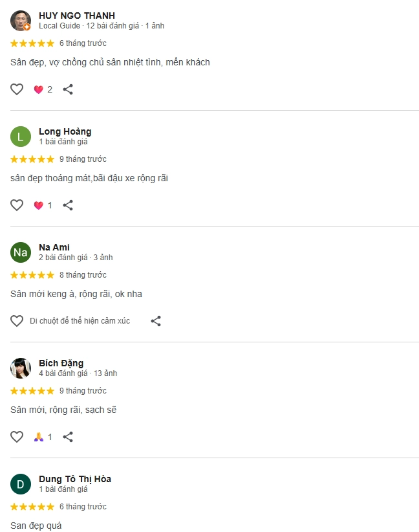The height and width of the screenshot is (532, 419).
Task: Like HUY NGO THANH's review with heart
Action: 17,89
